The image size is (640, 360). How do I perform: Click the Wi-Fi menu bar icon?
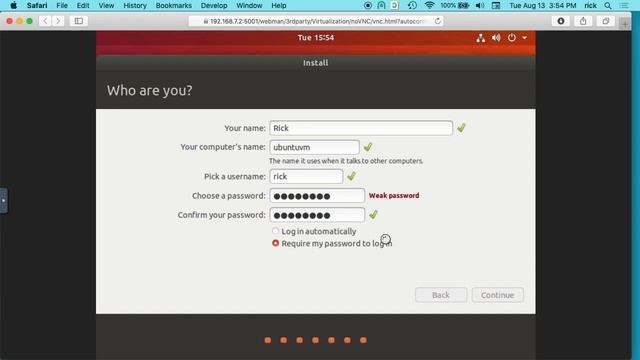429,5
